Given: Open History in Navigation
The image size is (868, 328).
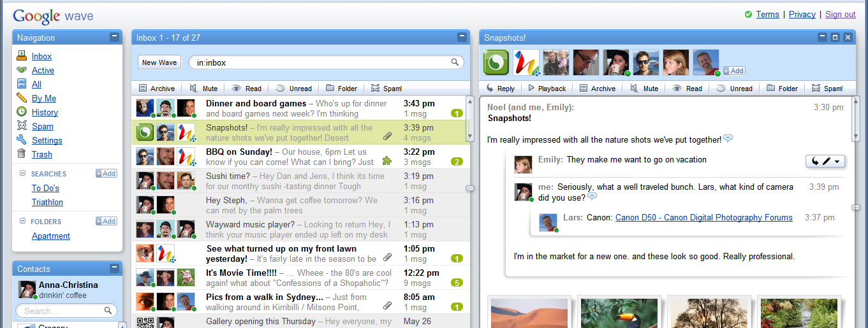Looking at the screenshot, I should coord(45,112).
